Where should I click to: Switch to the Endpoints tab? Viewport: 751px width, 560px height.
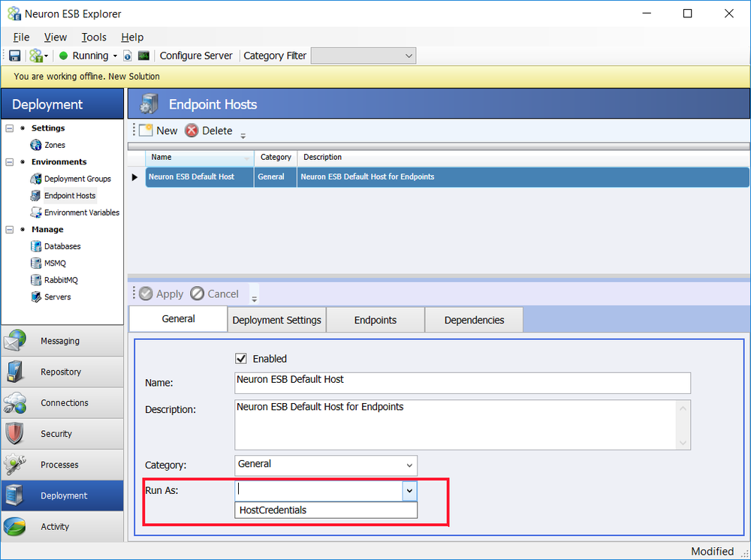pyautogui.click(x=375, y=320)
